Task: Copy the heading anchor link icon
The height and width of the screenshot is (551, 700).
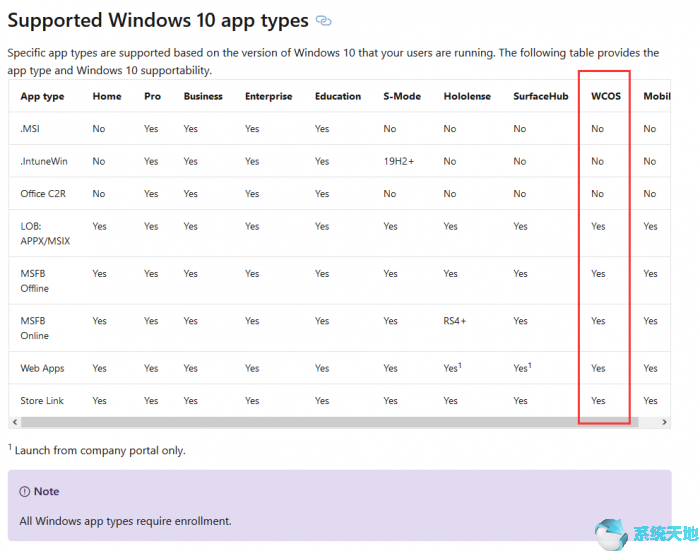Action: point(323,21)
